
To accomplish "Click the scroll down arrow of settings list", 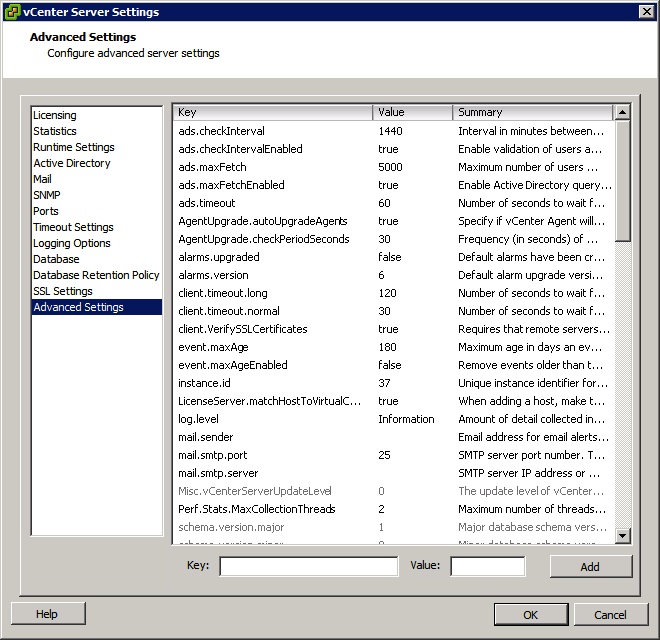I will pyautogui.click(x=622, y=536).
